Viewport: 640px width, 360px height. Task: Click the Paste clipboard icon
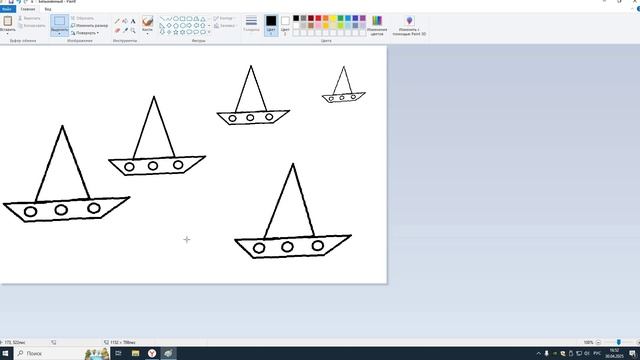click(x=7, y=20)
